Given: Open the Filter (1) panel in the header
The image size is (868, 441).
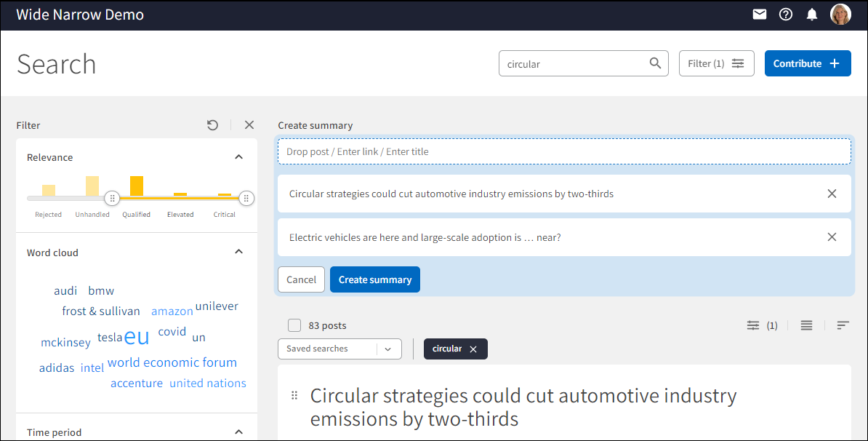Looking at the screenshot, I should (716, 63).
